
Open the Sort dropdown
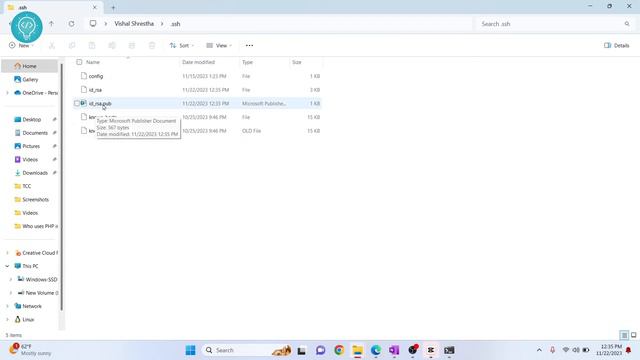pos(182,45)
